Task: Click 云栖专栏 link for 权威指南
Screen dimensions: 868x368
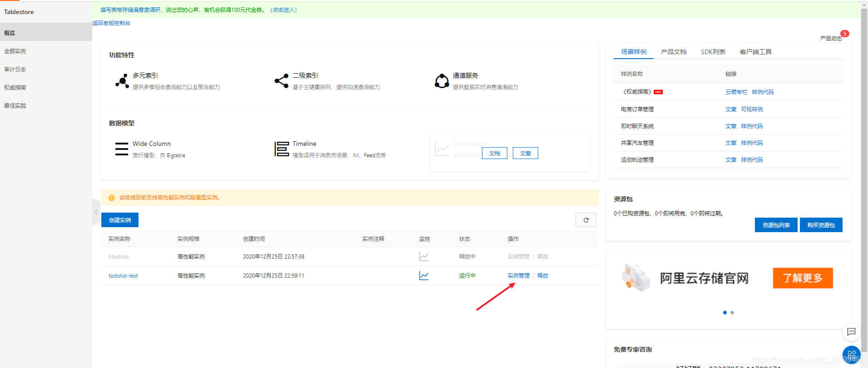Action: 736,92
